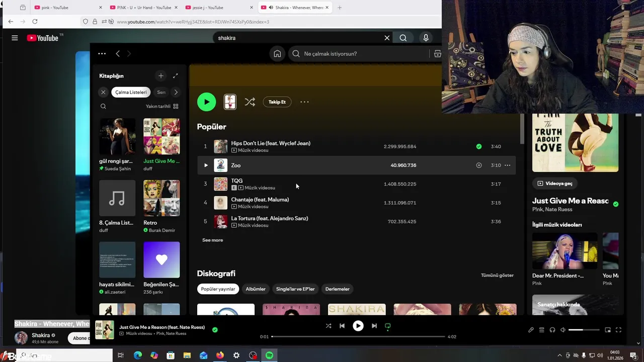Click the saved check beside the Just Give Me a Reason title in the right panel
Image resolution: width=644 pixels, height=362 pixels.
click(616, 204)
